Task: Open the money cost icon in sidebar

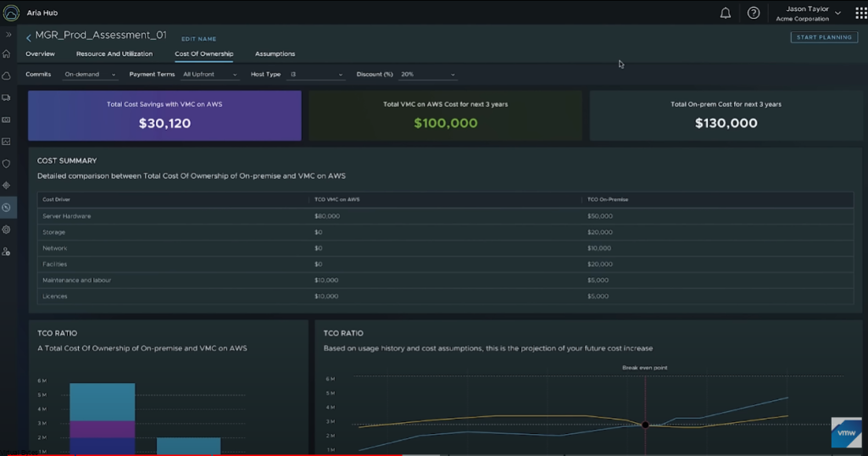Action: click(7, 120)
